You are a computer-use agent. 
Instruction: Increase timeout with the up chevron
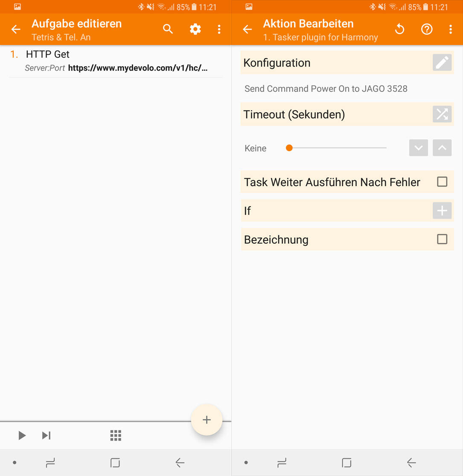pos(442,148)
